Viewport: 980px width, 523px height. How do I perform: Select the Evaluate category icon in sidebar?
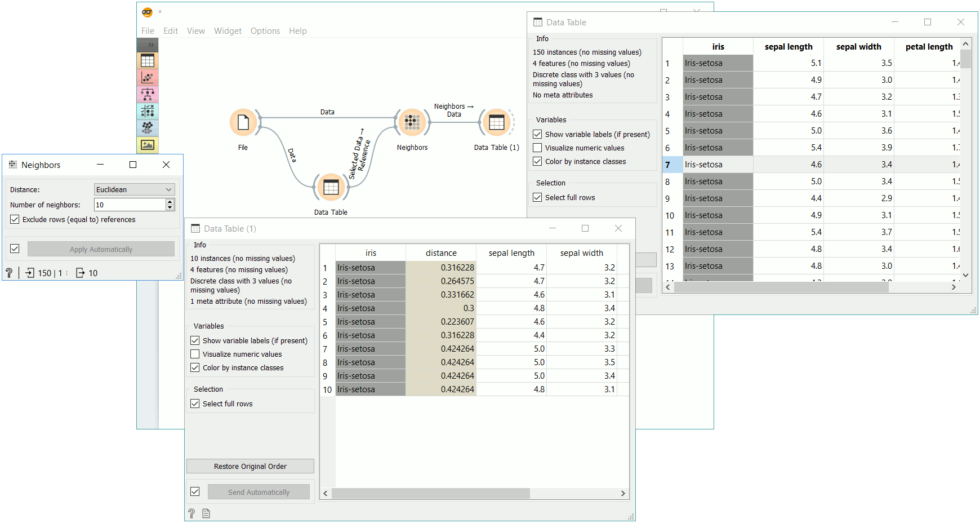point(148,111)
